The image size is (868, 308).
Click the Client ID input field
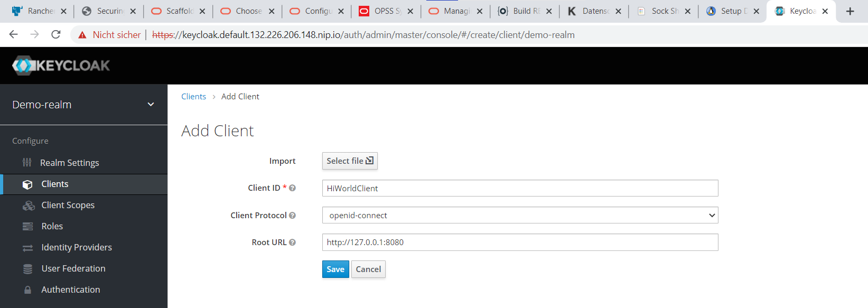pos(520,188)
